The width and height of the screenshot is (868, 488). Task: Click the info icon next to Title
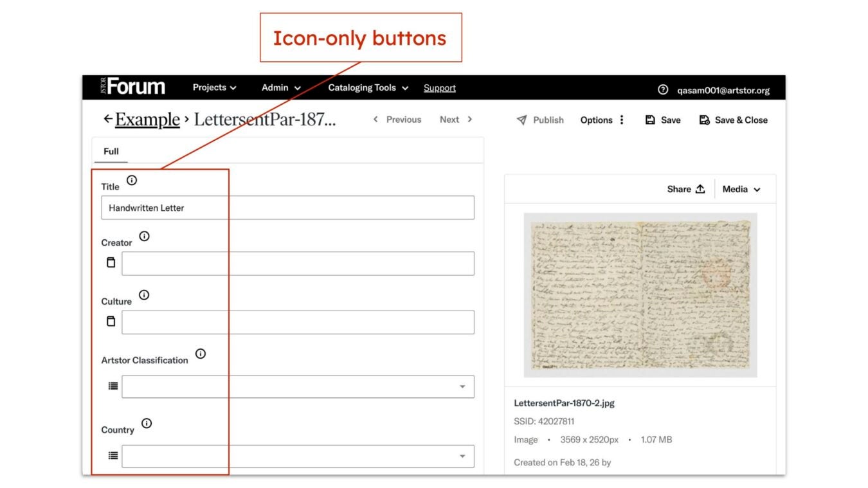pos(132,180)
